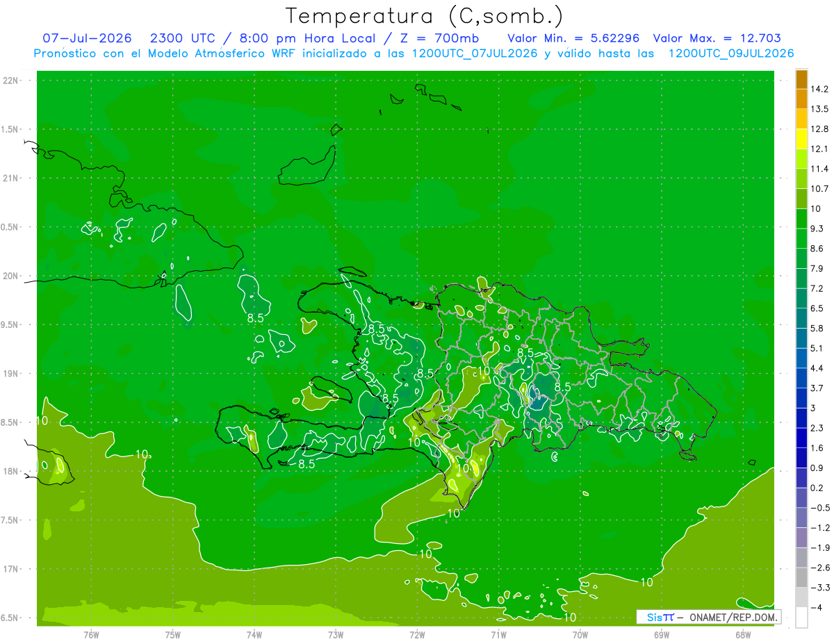Click the "14.2" color scale value
Viewport: 834px width, 644px height.
(820, 89)
